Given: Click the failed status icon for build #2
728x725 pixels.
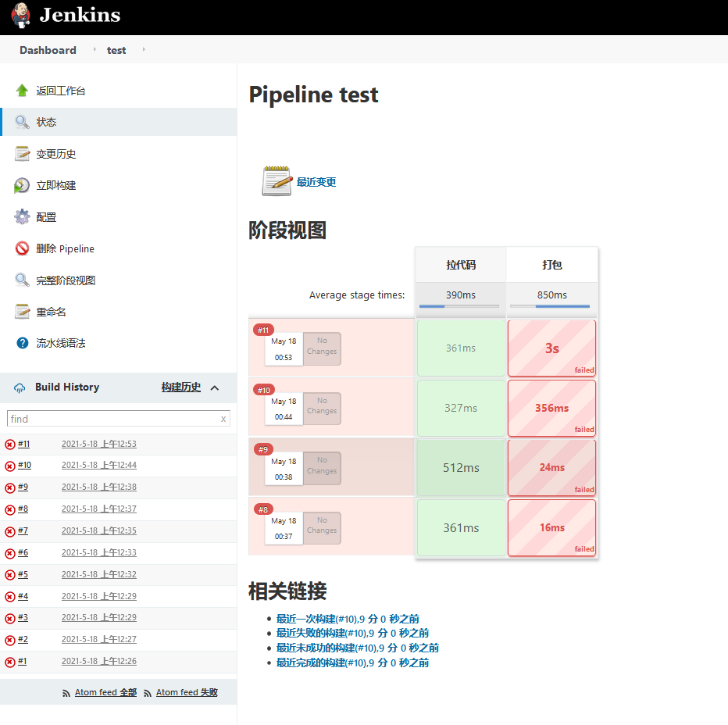Looking at the screenshot, I should [x=9, y=640].
